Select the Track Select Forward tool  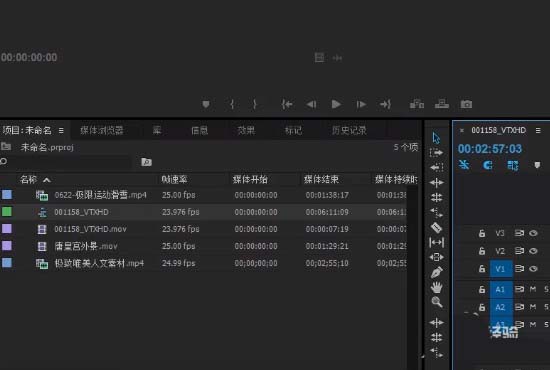436,153
